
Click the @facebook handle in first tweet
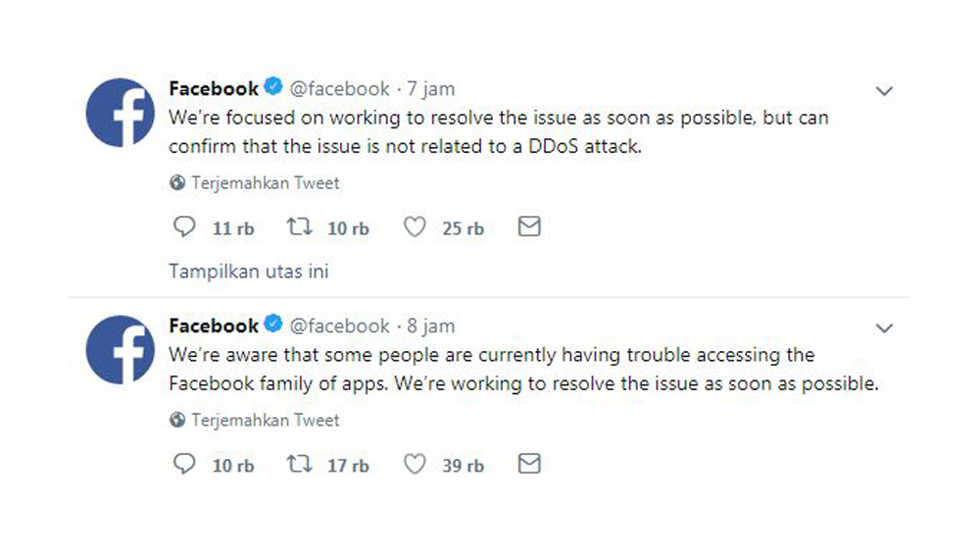pyautogui.click(x=339, y=89)
